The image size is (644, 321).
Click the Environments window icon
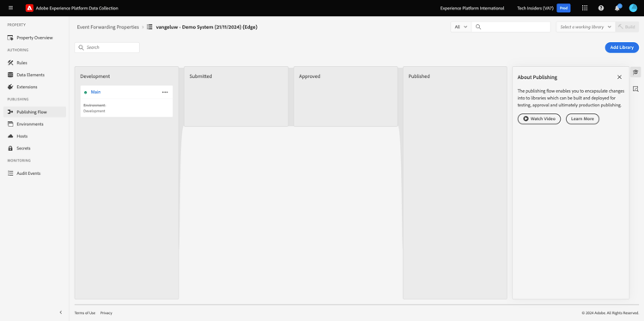(x=10, y=124)
